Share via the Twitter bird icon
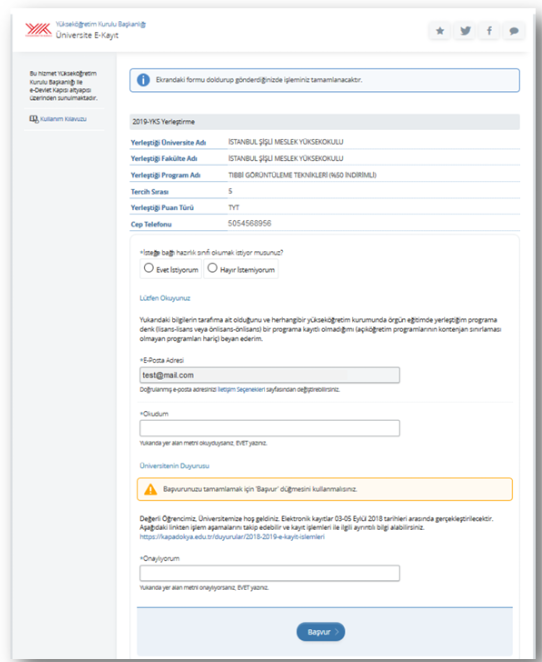 [465, 31]
